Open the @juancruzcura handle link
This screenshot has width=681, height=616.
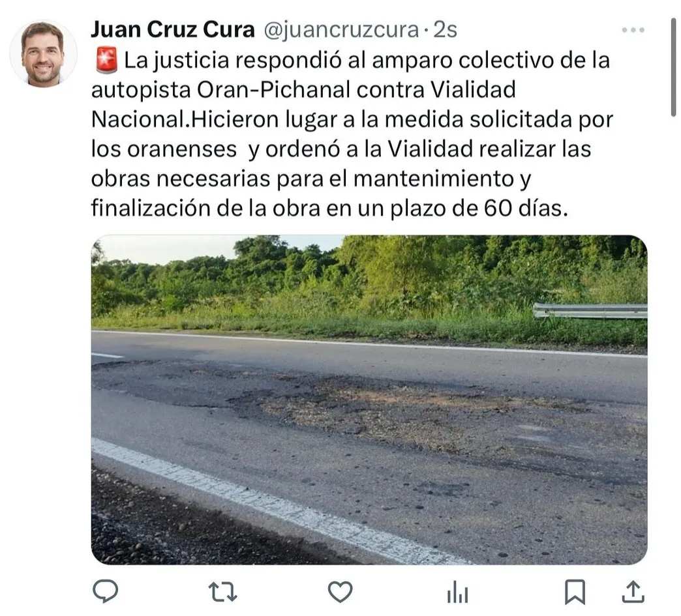tap(341, 29)
